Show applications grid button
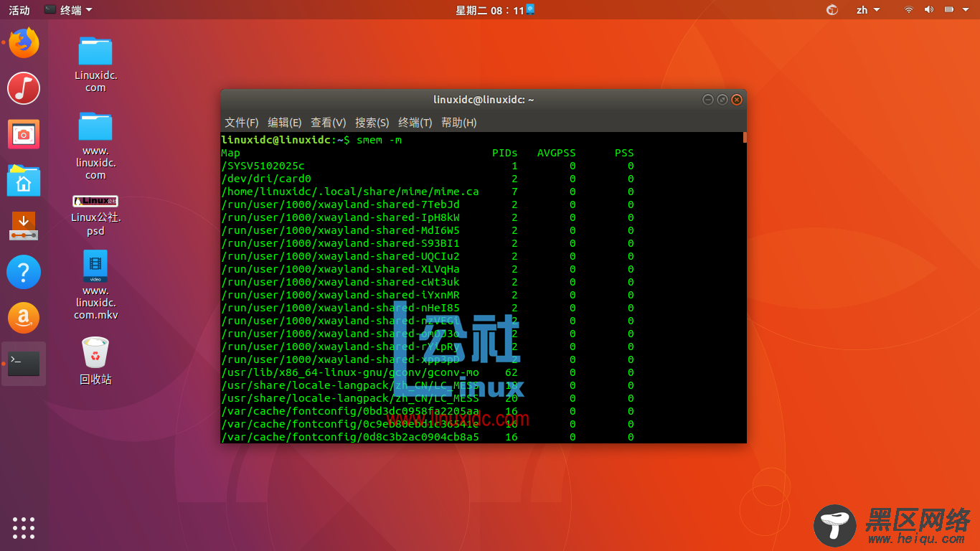980x551 pixels. point(24,527)
